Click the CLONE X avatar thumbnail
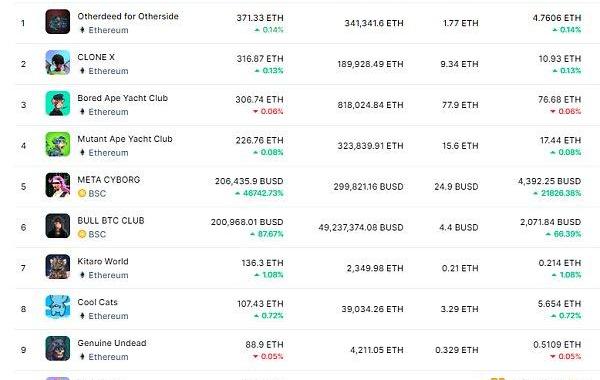 coord(58,62)
